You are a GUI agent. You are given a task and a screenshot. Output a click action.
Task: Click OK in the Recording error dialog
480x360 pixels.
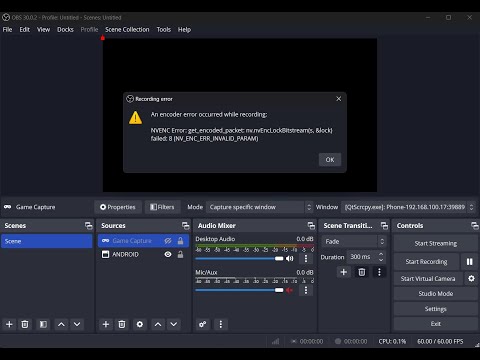330,160
